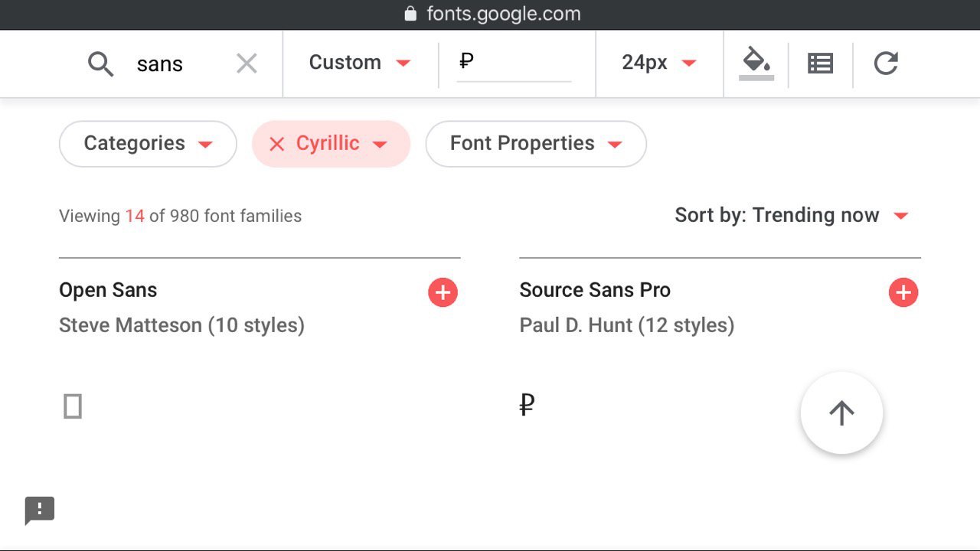Clear the 'sans' search text
The height and width of the screenshot is (551, 980).
point(247,64)
